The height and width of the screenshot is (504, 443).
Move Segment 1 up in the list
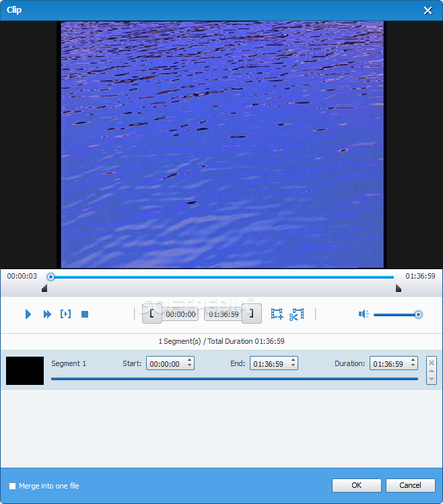432,371
